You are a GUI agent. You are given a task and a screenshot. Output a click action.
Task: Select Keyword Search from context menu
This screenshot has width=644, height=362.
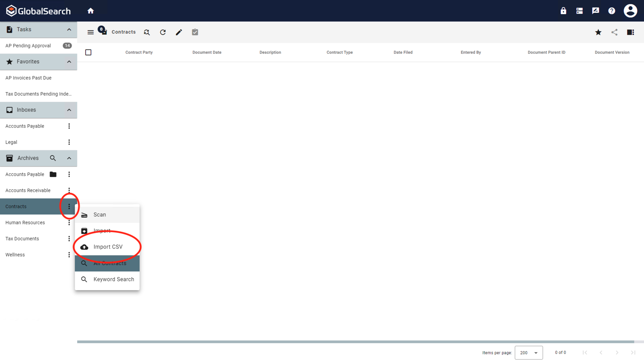coord(114,279)
